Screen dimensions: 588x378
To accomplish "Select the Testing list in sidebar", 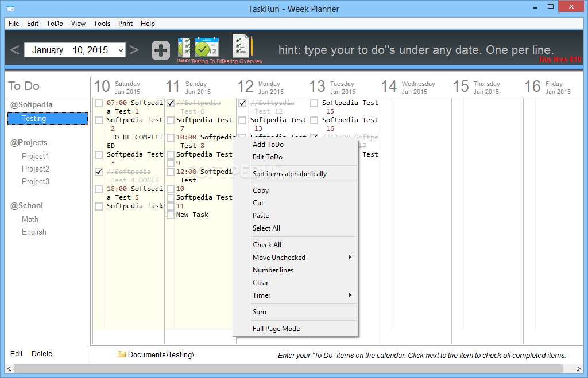I will (x=48, y=119).
